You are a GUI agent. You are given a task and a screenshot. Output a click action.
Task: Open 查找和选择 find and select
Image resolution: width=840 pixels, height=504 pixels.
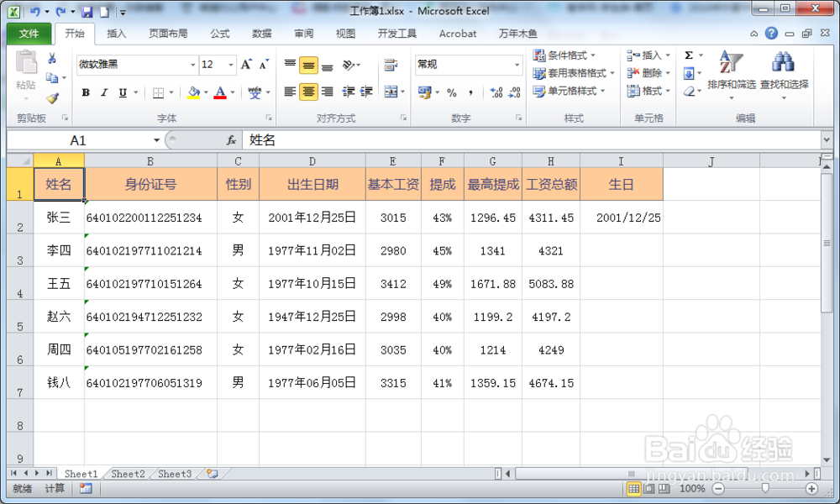tap(784, 75)
